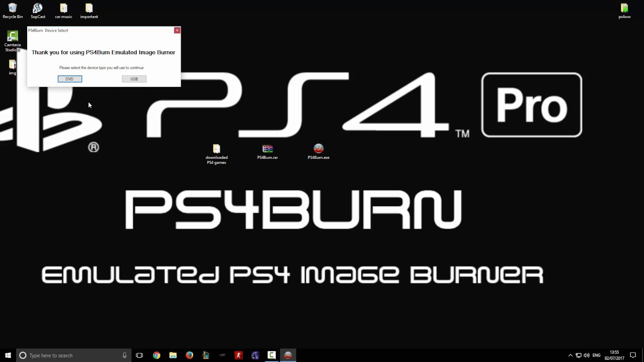Select the Camtasia Studio 8 shortcut
Image resolution: width=644 pixels, height=362 pixels.
click(x=13, y=41)
